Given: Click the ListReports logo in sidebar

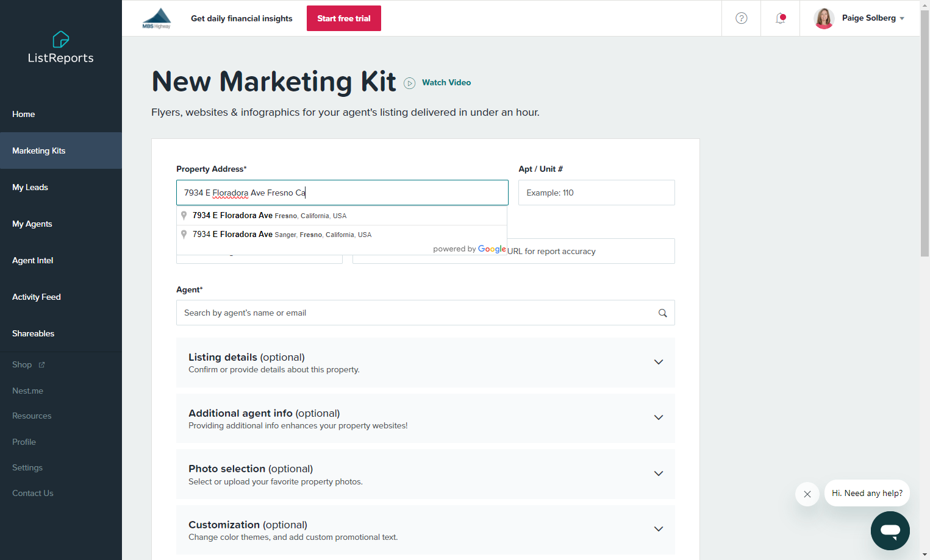Looking at the screenshot, I should point(61,48).
